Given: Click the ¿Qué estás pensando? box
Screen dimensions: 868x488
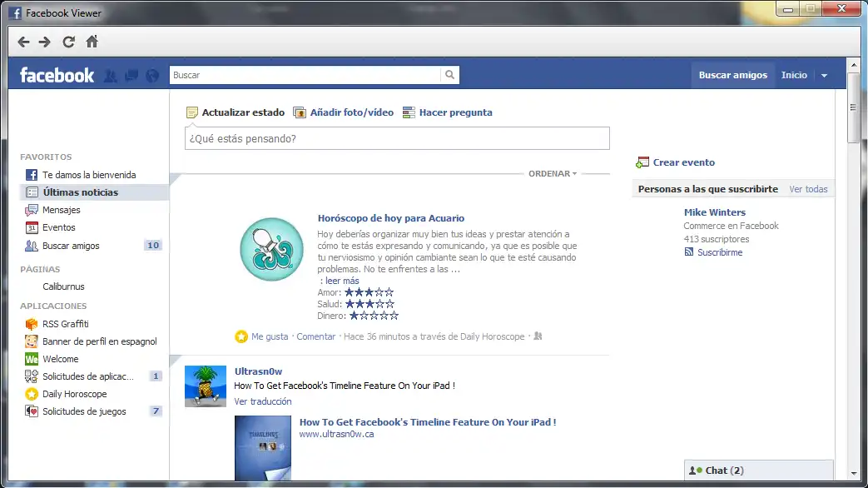Looking at the screenshot, I should pos(397,138).
